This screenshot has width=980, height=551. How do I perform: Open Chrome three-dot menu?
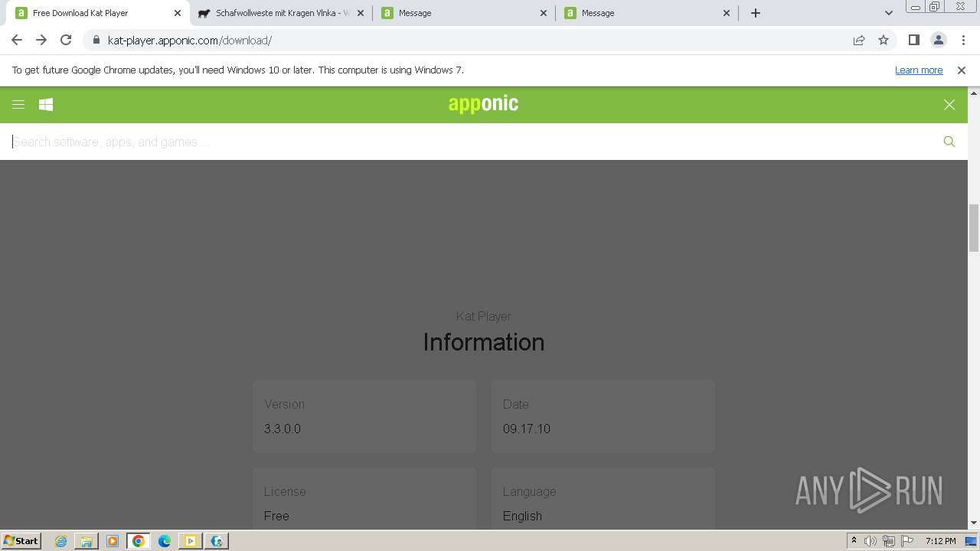point(963,41)
